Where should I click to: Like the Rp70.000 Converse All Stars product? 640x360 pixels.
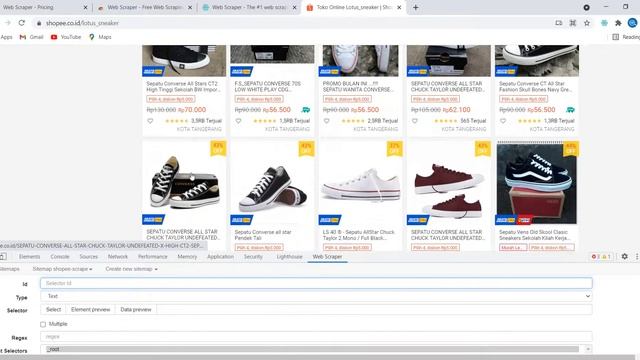point(150,121)
